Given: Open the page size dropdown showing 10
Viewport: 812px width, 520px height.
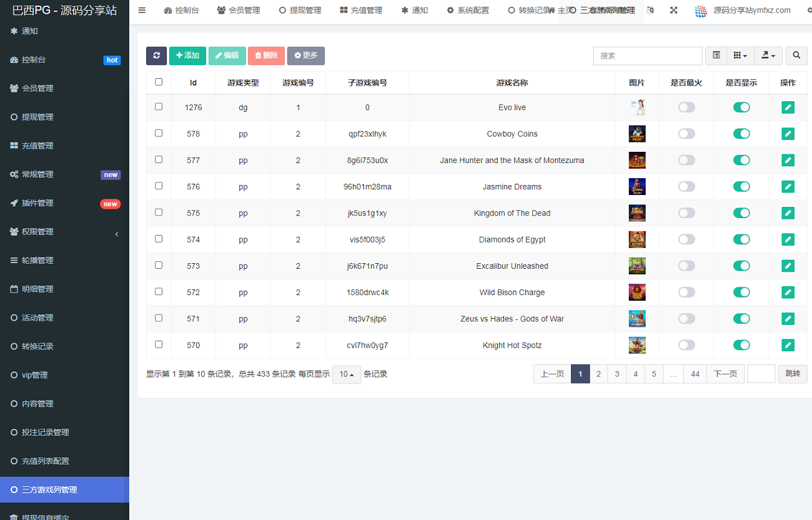Looking at the screenshot, I should click(x=346, y=374).
